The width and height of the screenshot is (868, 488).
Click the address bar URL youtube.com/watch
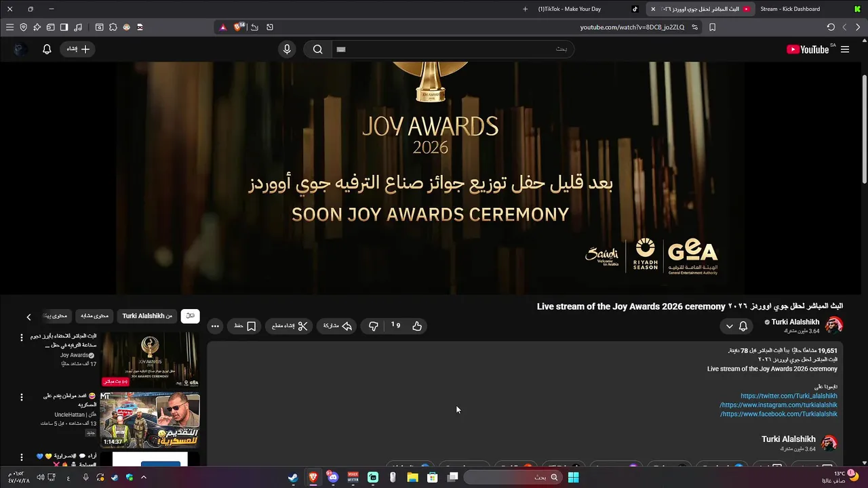coord(632,27)
